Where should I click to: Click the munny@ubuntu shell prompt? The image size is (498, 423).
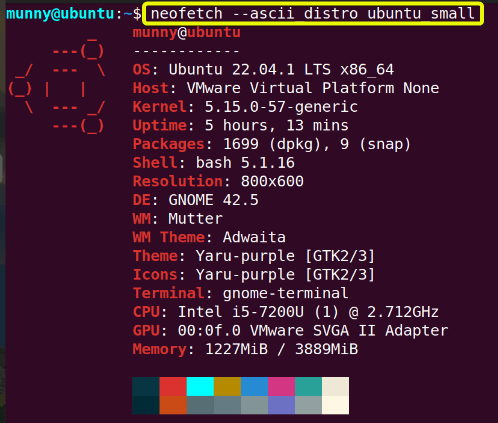coord(74,14)
